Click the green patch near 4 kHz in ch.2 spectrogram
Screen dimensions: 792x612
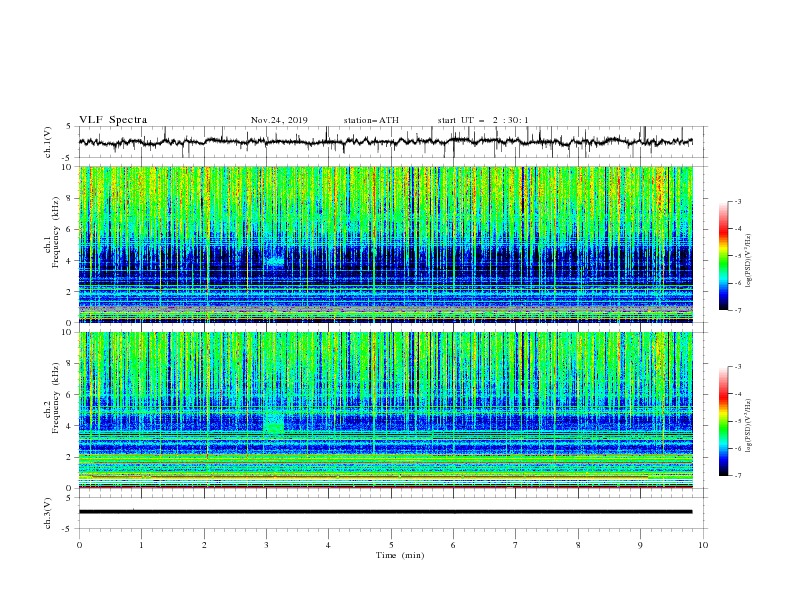click(274, 423)
